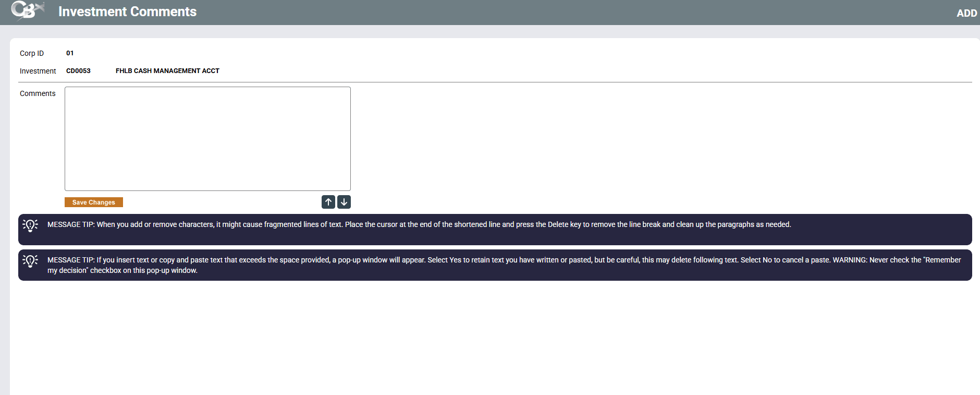Save Changes to the investment comments
Viewport: 980px width, 395px height.
click(94, 202)
